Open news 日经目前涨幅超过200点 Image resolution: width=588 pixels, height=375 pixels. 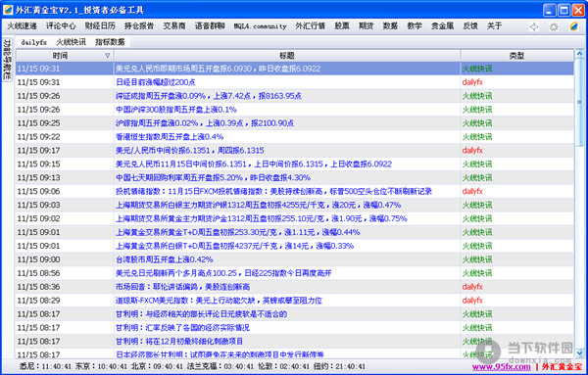point(156,82)
